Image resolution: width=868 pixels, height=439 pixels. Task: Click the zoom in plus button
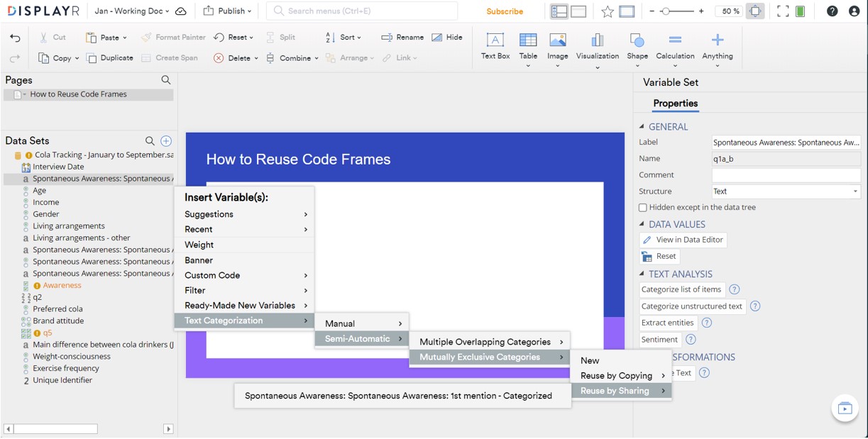pyautogui.click(x=701, y=11)
